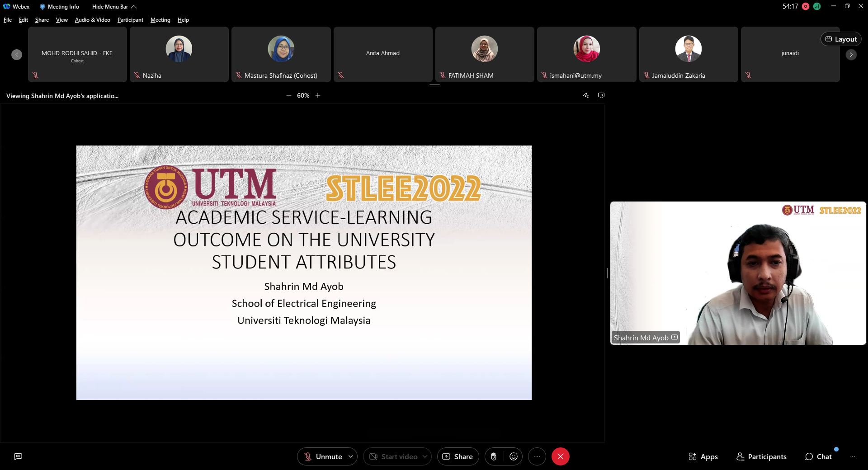The width and height of the screenshot is (868, 470).
Task: Unmute your microphone
Action: click(x=323, y=456)
